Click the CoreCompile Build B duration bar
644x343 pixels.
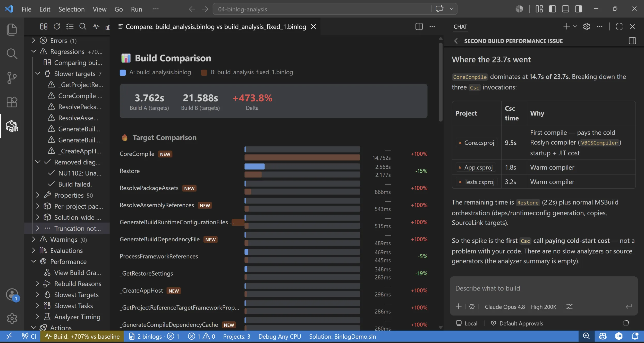click(x=302, y=157)
